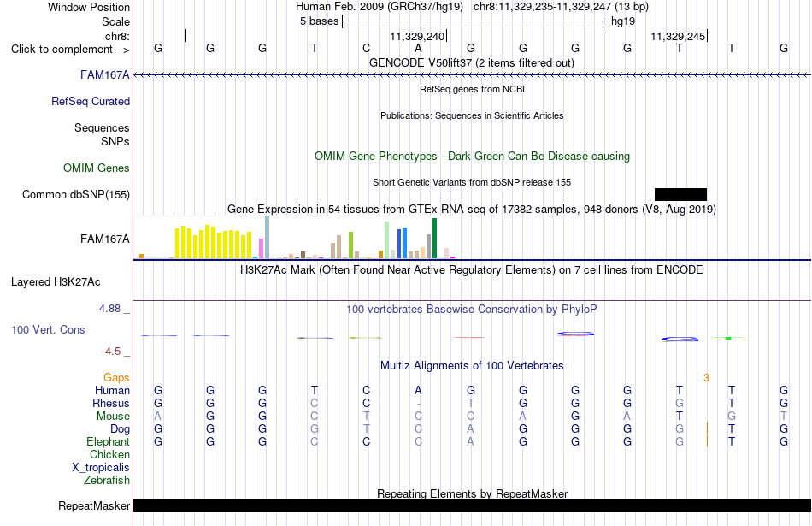Click the orange gap count '3'
Viewport: 812px width, 526px height.
coord(706,378)
